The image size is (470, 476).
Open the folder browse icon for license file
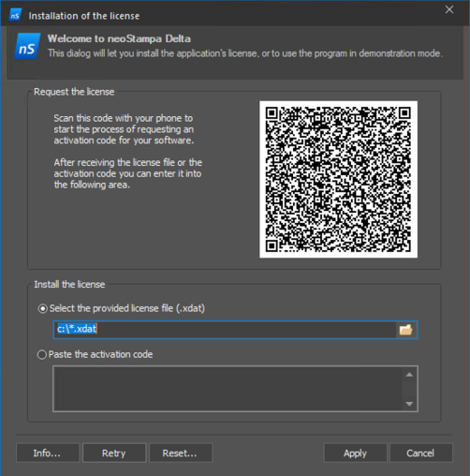(406, 330)
